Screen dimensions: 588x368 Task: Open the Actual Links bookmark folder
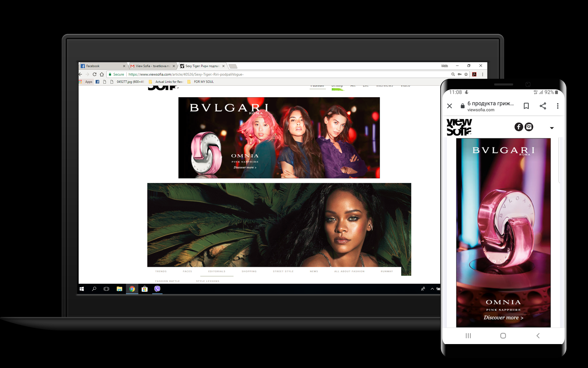click(166, 82)
